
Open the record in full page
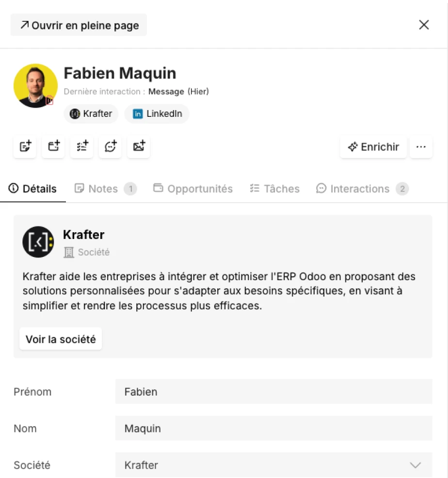[78, 25]
